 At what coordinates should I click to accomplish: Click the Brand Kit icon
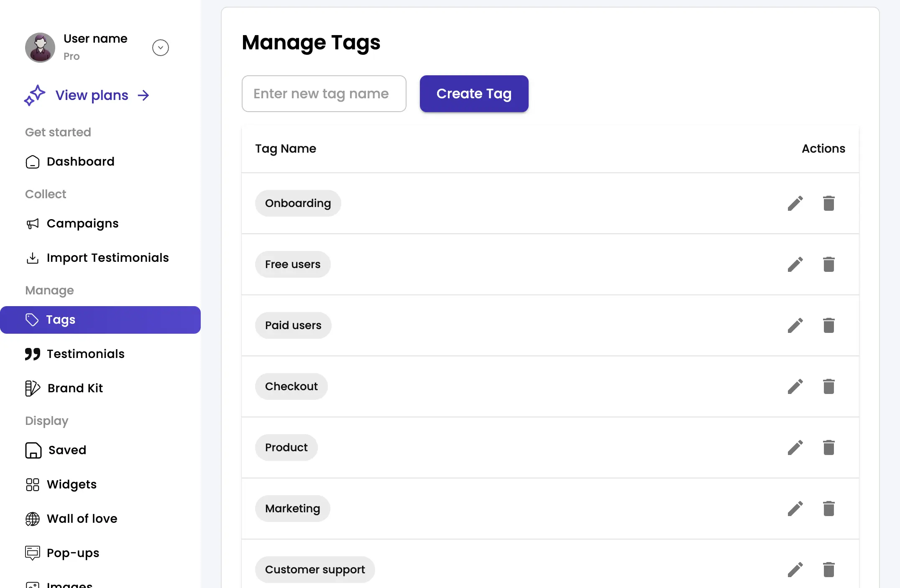(32, 388)
